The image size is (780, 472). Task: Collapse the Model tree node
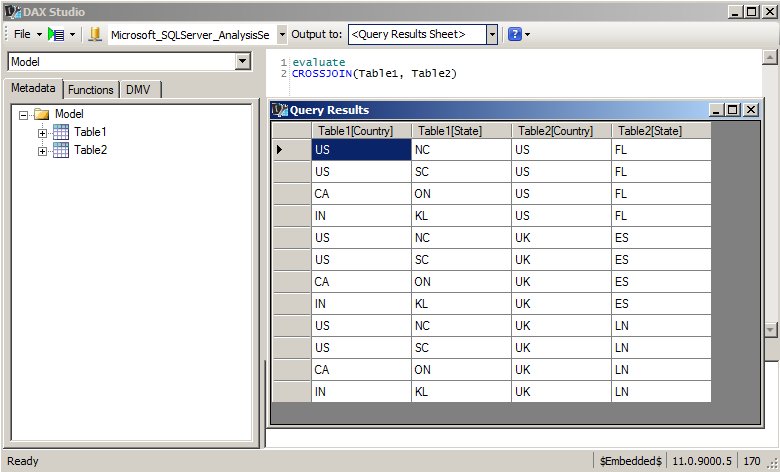point(24,115)
